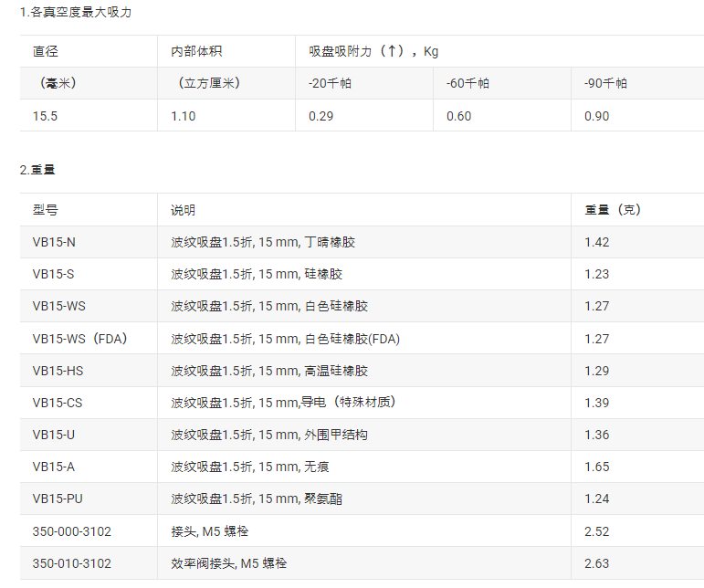Image resolution: width=704 pixels, height=588 pixels.
Task: Select the weight value 1.65
Action: click(596, 467)
